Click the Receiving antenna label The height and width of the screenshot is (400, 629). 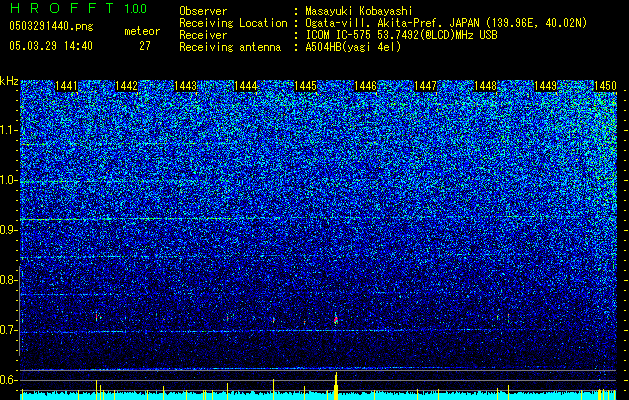tap(230, 47)
